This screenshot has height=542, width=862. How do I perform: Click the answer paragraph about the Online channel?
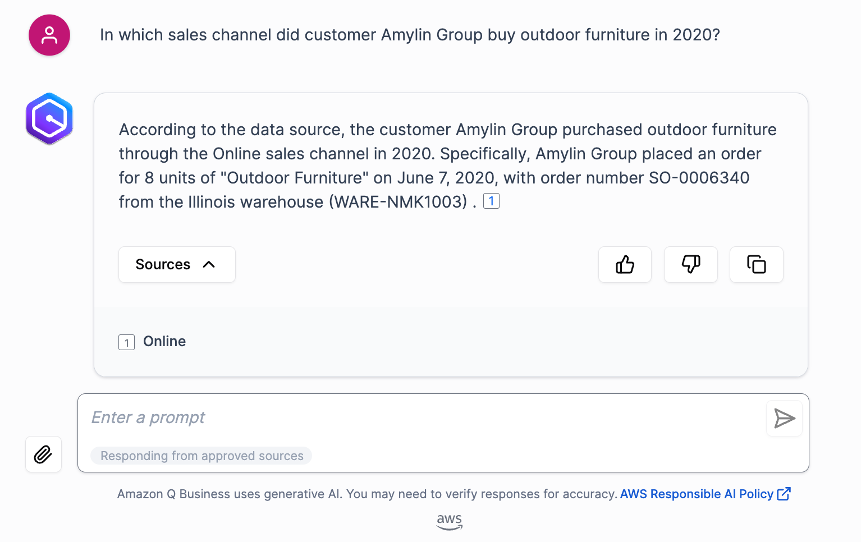(447, 166)
